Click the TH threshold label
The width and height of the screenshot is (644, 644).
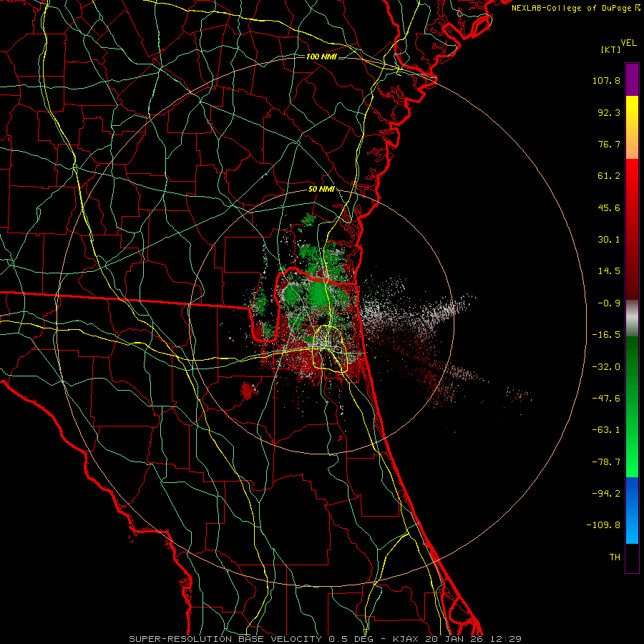(x=615, y=557)
